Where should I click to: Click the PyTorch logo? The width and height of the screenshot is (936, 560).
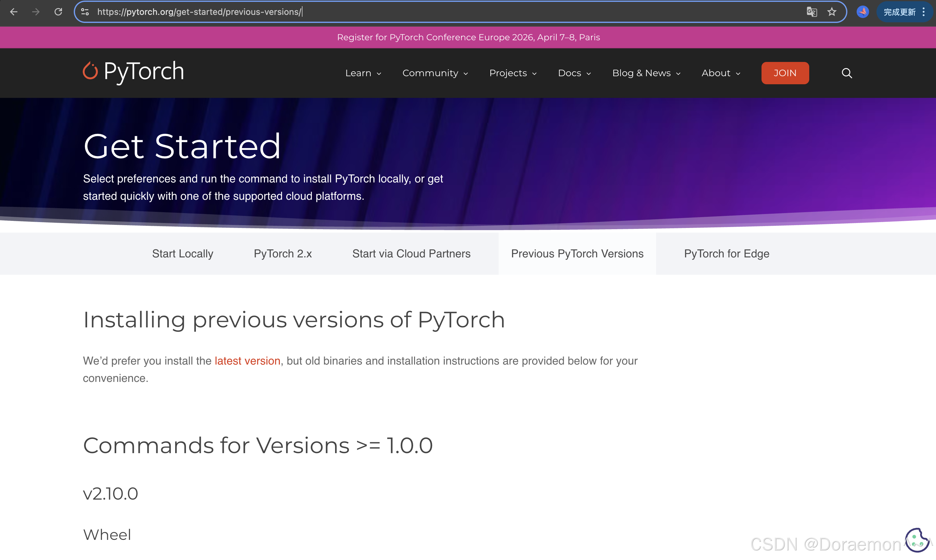tap(133, 72)
